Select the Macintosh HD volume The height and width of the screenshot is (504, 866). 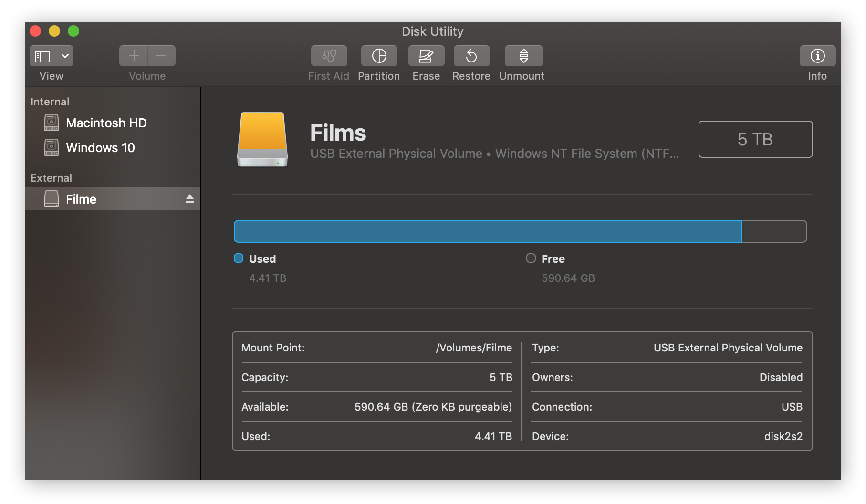tap(106, 123)
